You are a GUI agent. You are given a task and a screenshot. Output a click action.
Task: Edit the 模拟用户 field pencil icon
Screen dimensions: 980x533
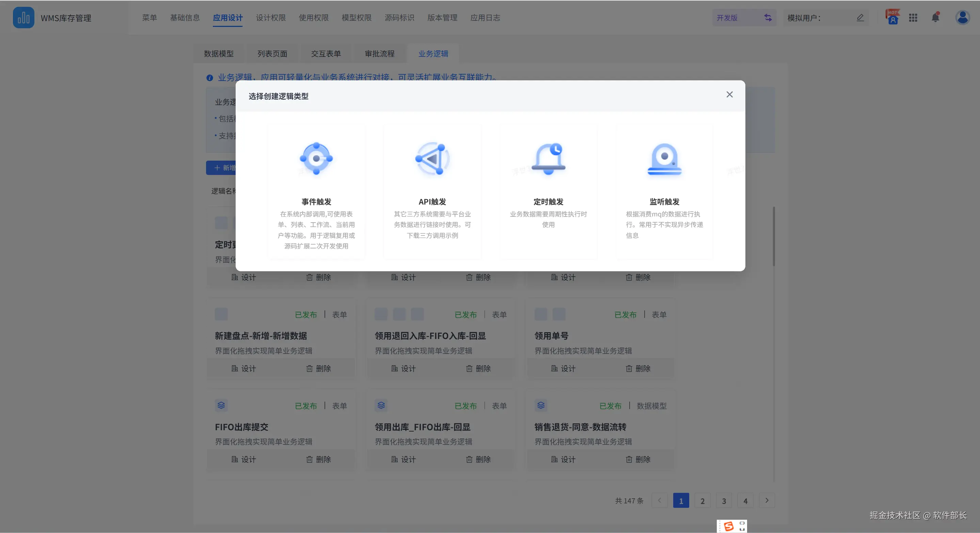coord(860,18)
